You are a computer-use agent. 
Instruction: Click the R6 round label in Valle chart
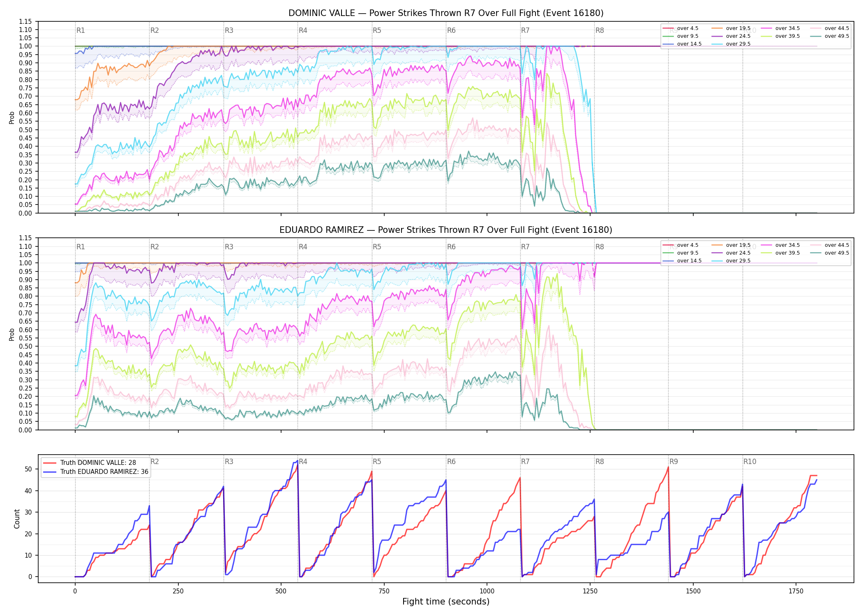point(451,30)
